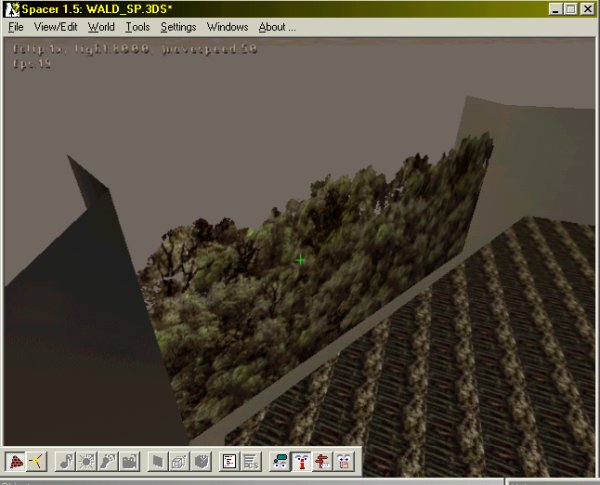Open the File menu

(16, 27)
